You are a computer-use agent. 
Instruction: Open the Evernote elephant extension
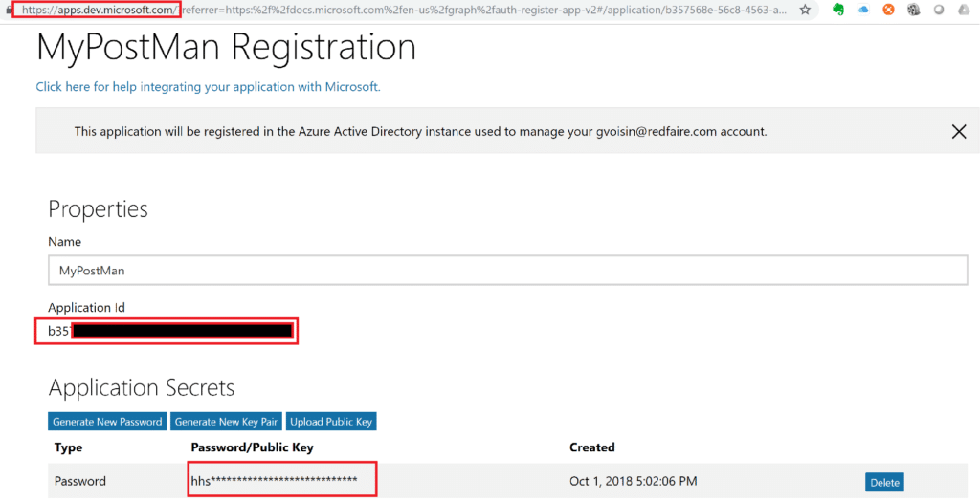[x=838, y=10]
